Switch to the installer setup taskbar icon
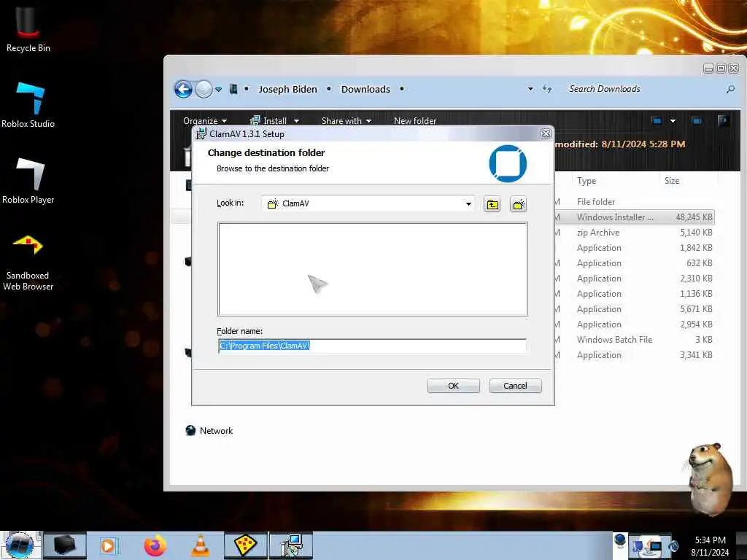The height and width of the screenshot is (560, 747). (x=291, y=545)
